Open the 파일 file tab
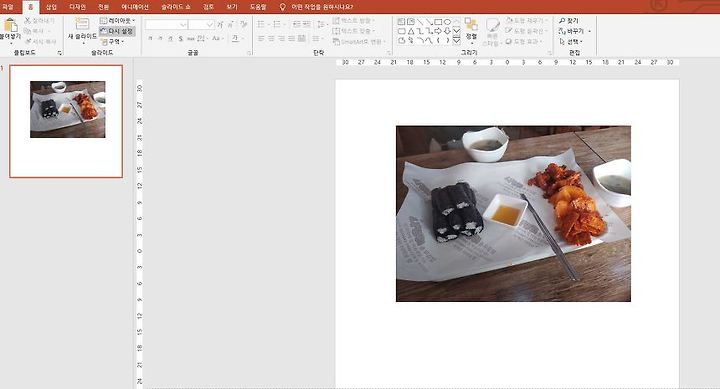720x389 pixels. click(8, 7)
